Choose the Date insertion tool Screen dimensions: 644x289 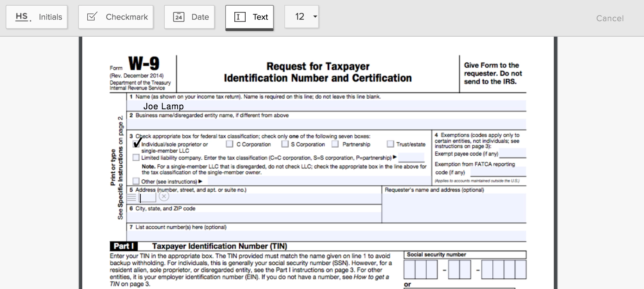pos(189,17)
